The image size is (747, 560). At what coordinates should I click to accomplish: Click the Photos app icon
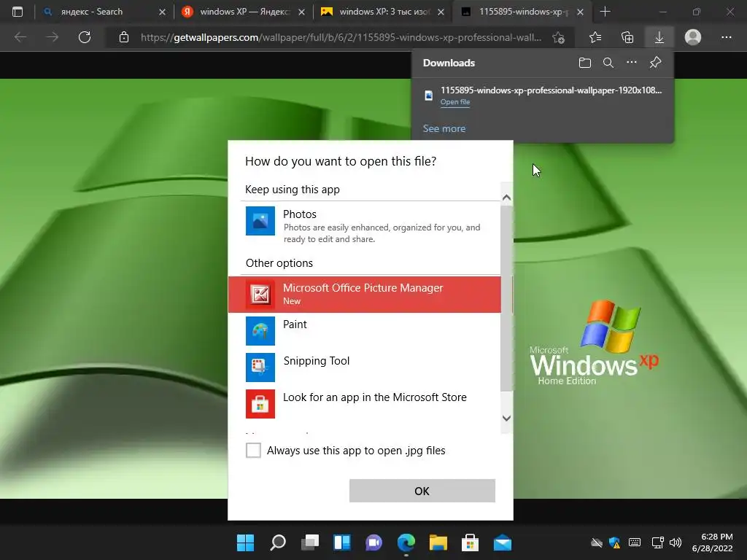click(260, 221)
